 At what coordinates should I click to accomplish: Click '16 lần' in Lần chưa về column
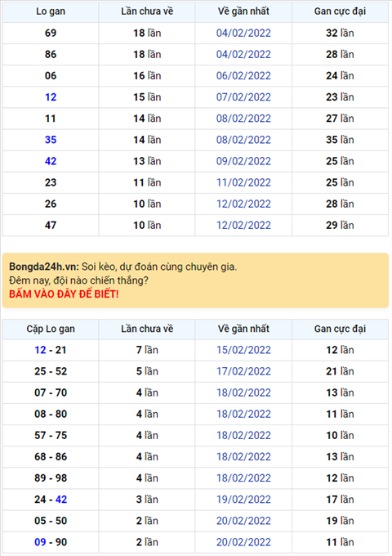coord(147,75)
